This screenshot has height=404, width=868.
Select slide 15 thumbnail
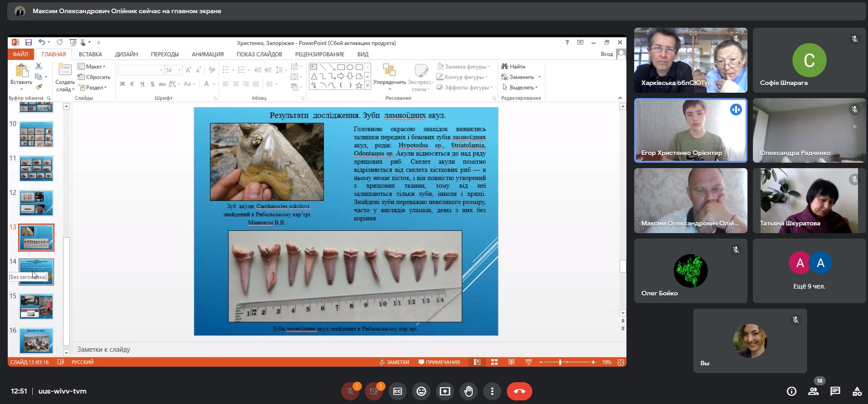[x=36, y=306]
